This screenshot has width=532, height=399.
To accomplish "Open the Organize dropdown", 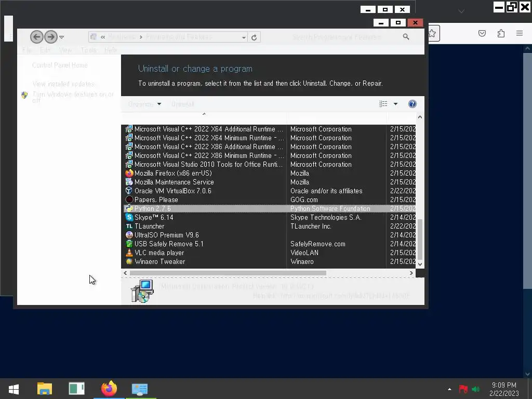I will tap(145, 104).
